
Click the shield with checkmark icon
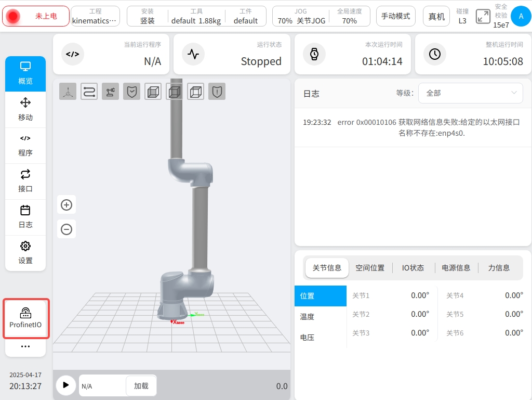click(x=131, y=92)
